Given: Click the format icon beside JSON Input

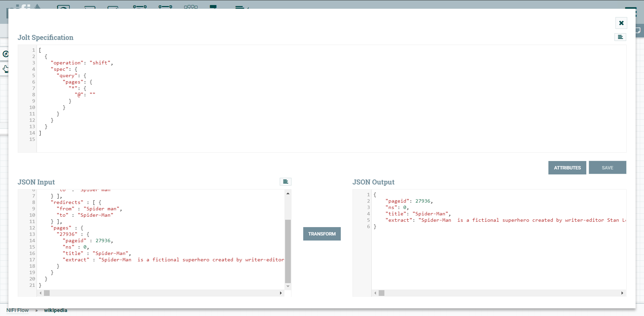Looking at the screenshot, I should [x=285, y=182].
